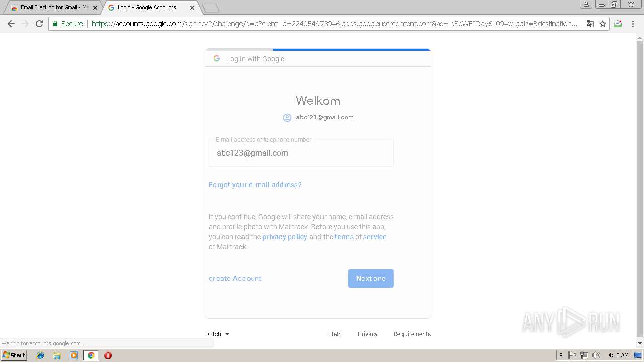This screenshot has width=644, height=362.
Task: Click the page vertical scrollbar
Action: 640,188
